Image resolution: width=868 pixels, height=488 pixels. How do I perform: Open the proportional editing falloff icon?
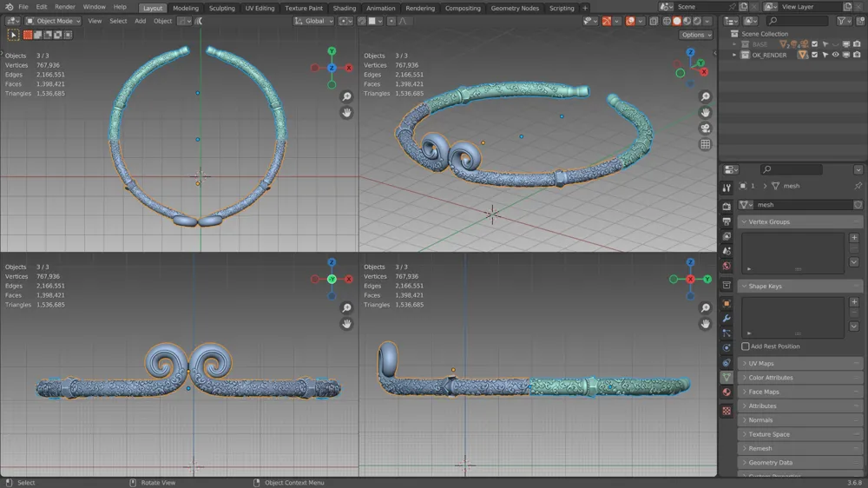tap(403, 21)
